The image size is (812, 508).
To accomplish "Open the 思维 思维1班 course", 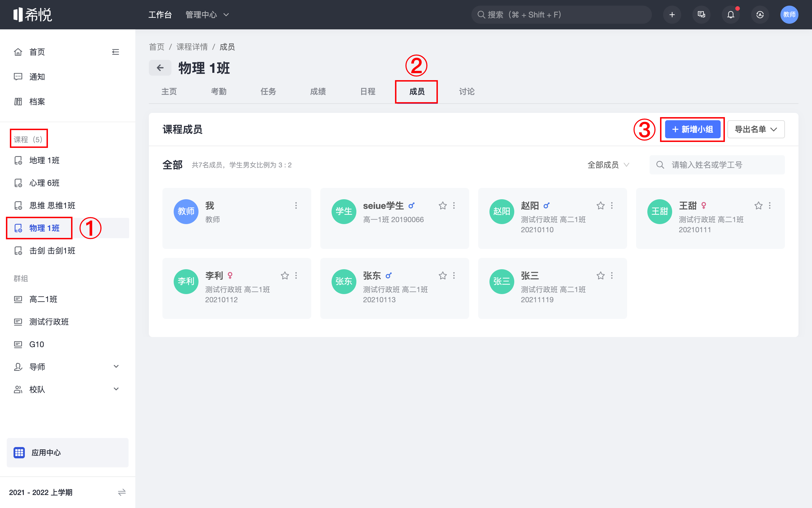I will [x=68, y=205].
